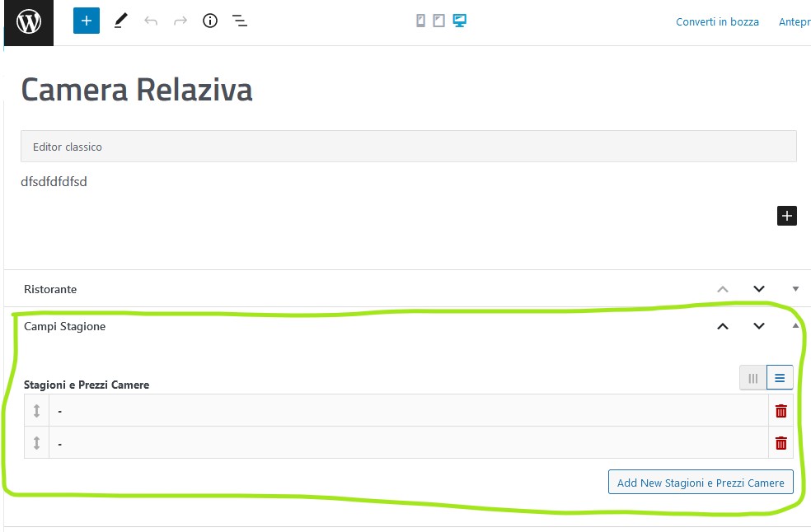
Task: Switch the repeater to row layout view
Action: pyautogui.click(x=780, y=378)
